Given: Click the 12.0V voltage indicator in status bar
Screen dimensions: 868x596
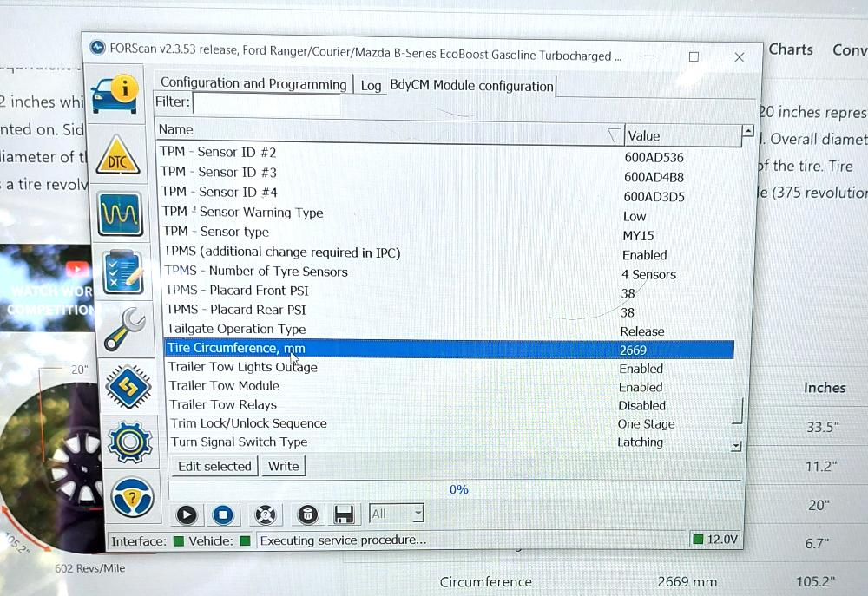Looking at the screenshot, I should click(x=716, y=539).
